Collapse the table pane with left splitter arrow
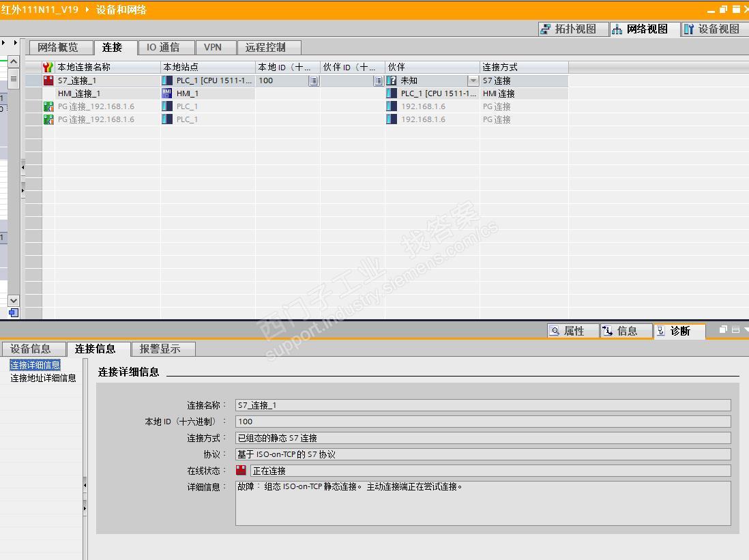The image size is (749, 560). (23, 168)
